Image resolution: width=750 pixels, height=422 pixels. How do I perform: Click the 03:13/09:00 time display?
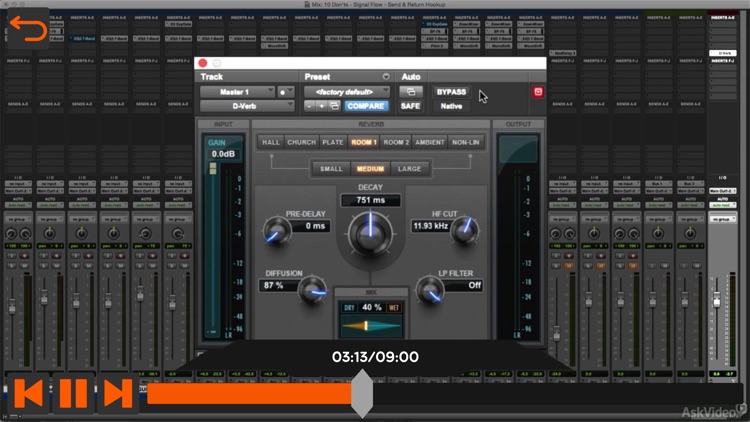[375, 357]
